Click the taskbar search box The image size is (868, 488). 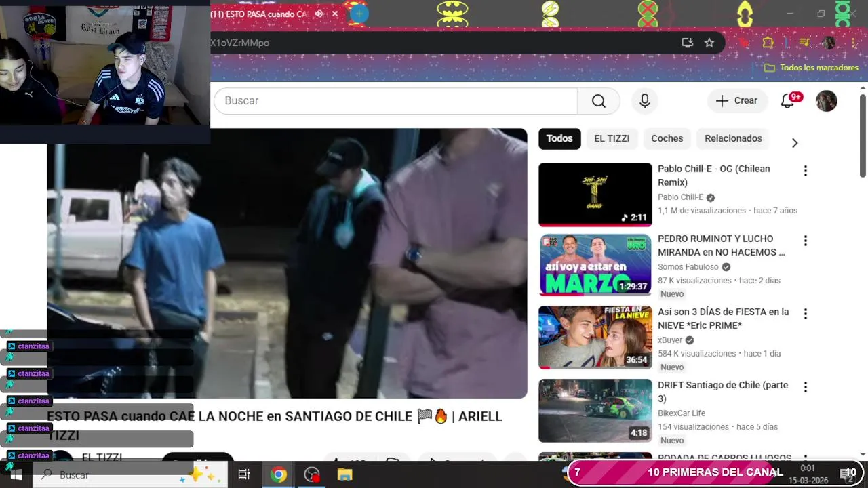click(x=130, y=474)
